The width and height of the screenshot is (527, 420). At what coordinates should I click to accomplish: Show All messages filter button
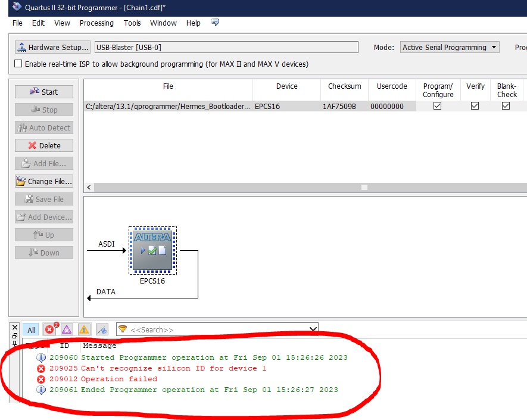31,329
